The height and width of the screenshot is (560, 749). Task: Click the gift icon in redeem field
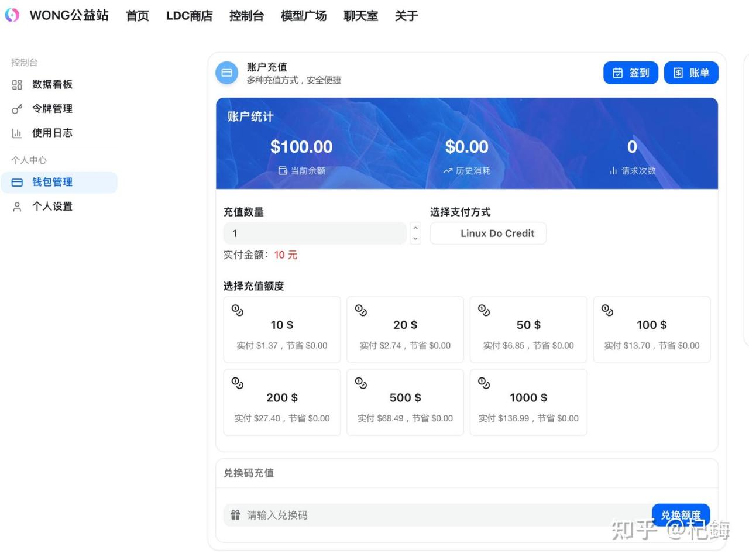pos(235,515)
